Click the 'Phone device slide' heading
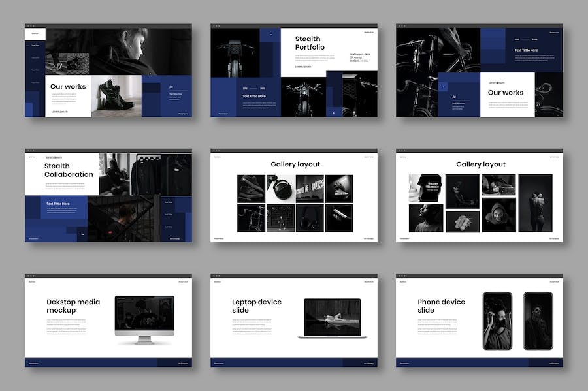This screenshot has height=391, width=588. pyautogui.click(x=442, y=305)
